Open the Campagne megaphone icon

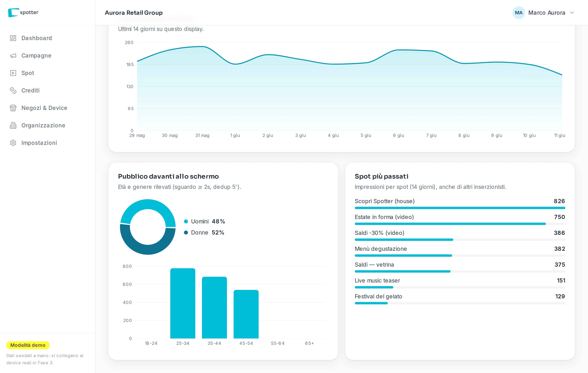click(x=13, y=56)
